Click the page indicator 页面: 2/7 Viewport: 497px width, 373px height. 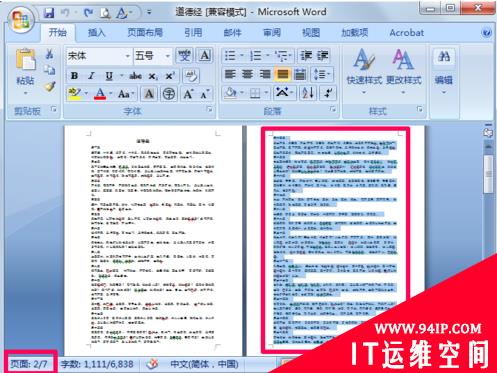[29, 364]
